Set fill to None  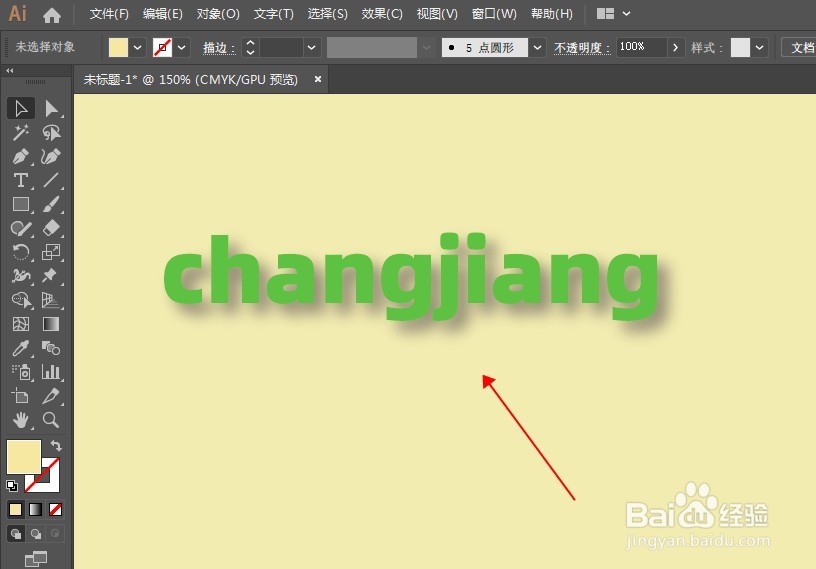click(55, 509)
